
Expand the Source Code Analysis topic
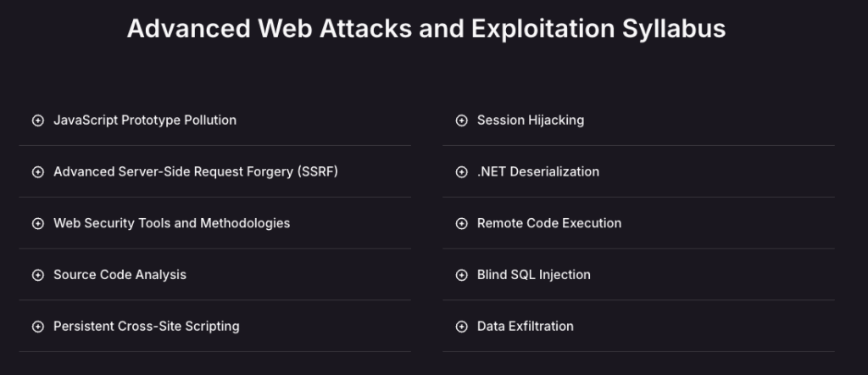click(214, 275)
